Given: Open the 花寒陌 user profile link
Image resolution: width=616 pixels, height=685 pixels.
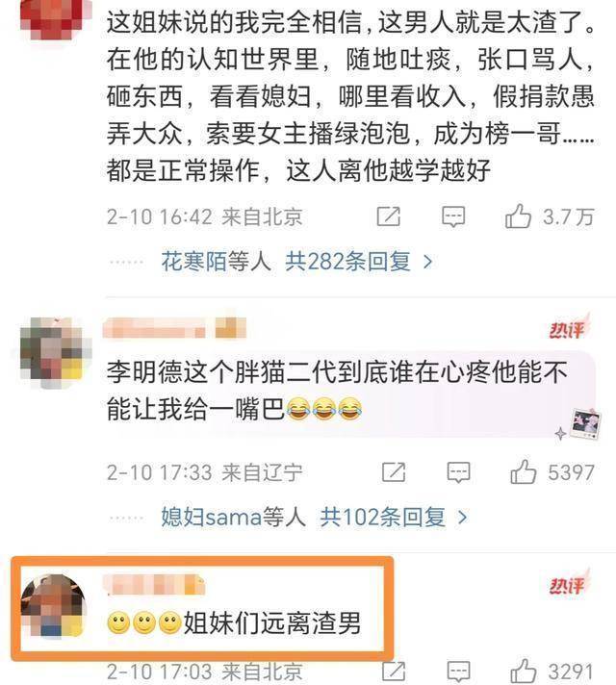Looking at the screenshot, I should click(x=193, y=262).
